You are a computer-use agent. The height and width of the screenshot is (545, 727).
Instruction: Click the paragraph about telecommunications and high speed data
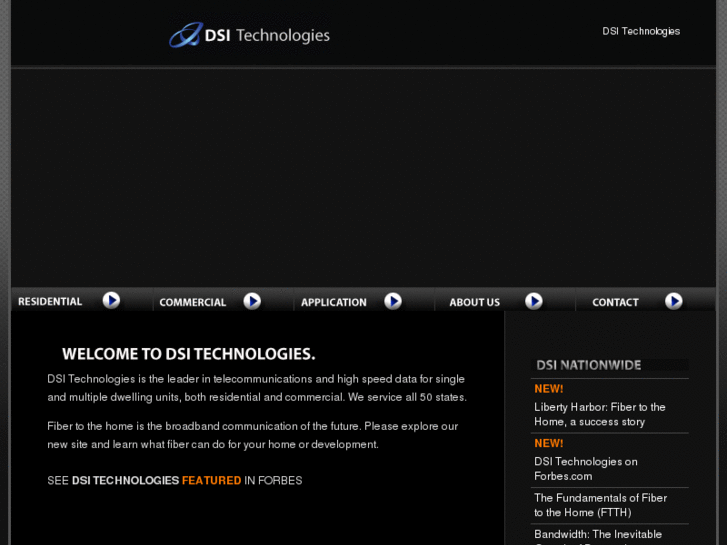pyautogui.click(x=257, y=388)
